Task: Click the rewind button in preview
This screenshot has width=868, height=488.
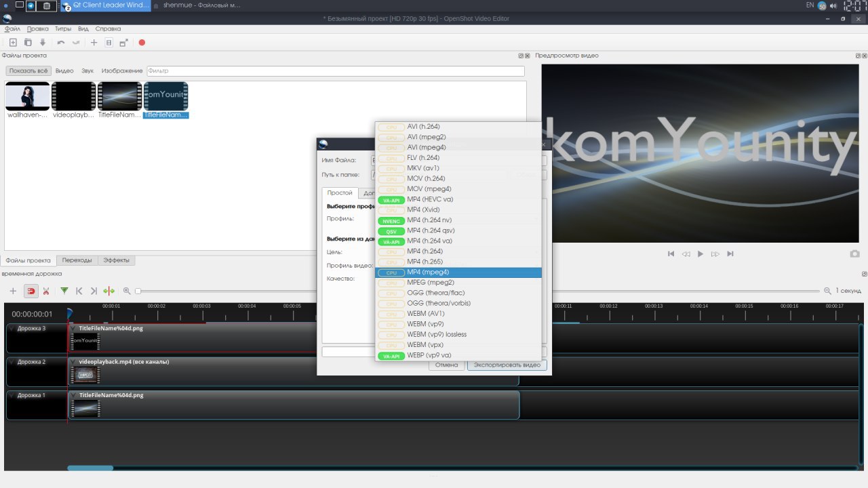Action: tap(686, 253)
